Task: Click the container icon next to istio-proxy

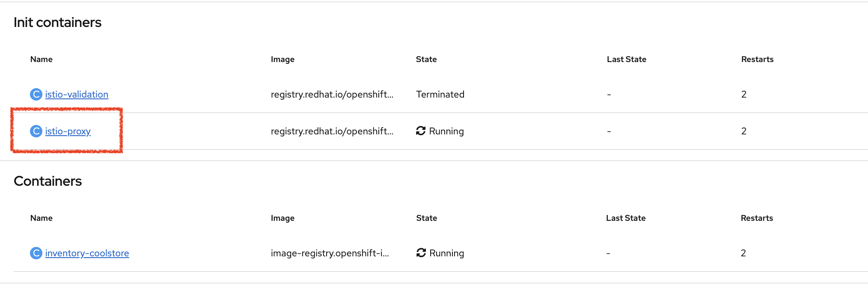Action: click(36, 131)
